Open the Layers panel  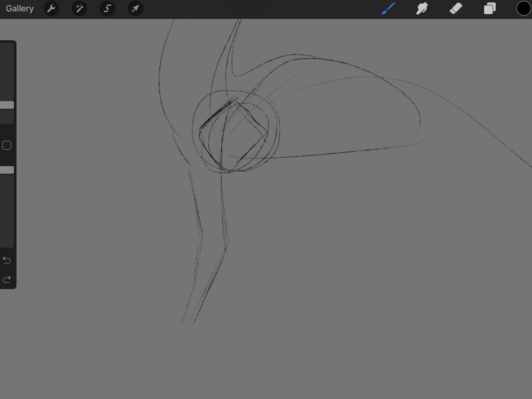(x=490, y=8)
